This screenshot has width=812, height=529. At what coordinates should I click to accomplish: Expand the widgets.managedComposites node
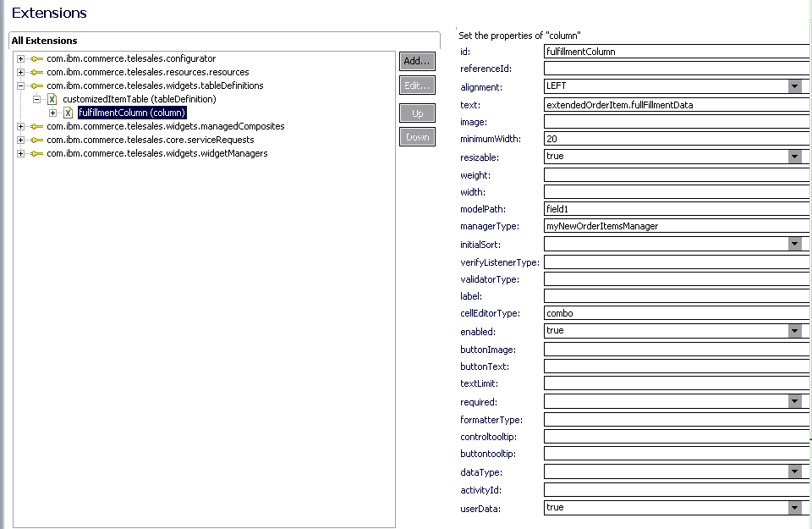pyautogui.click(x=20, y=126)
